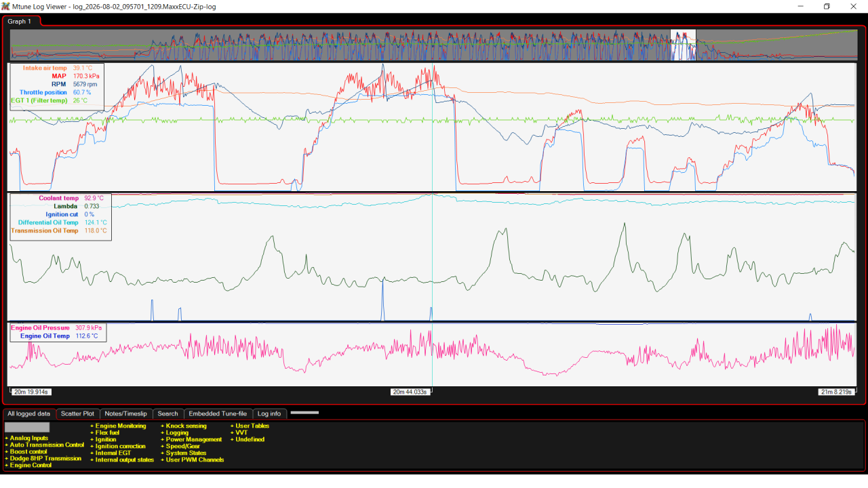
Task: Select the Lambda legend entry
Action: tap(67, 206)
